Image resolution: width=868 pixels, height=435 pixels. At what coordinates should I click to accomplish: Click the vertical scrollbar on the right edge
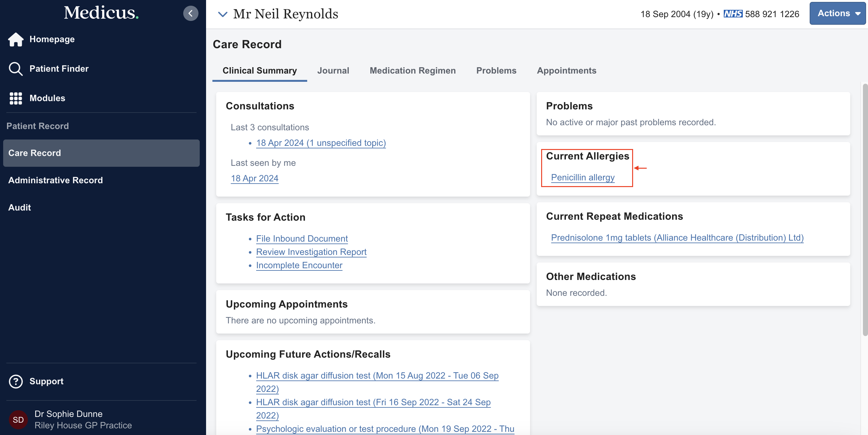pos(865,168)
